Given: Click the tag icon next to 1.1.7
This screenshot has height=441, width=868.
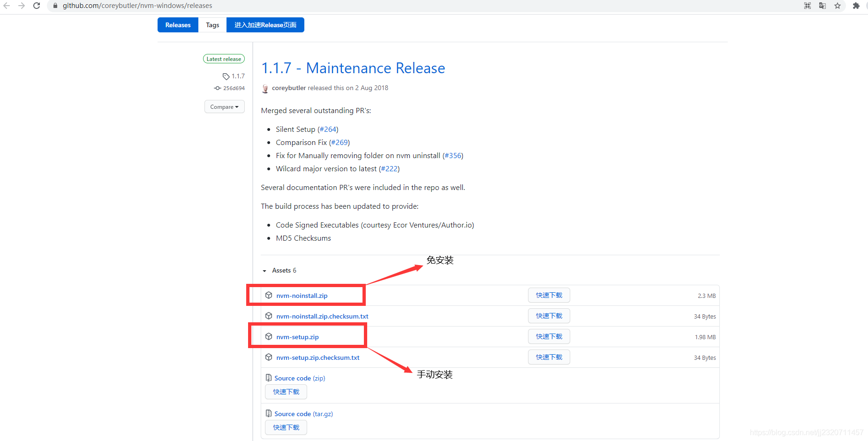Looking at the screenshot, I should click(226, 76).
